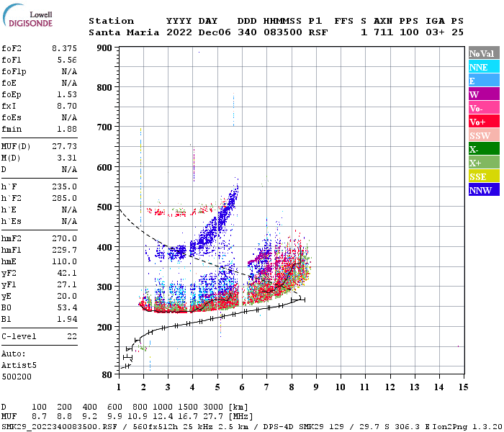Click the Ion2Png 1.3.20 footer text
The image size is (504, 432).
(467, 427)
